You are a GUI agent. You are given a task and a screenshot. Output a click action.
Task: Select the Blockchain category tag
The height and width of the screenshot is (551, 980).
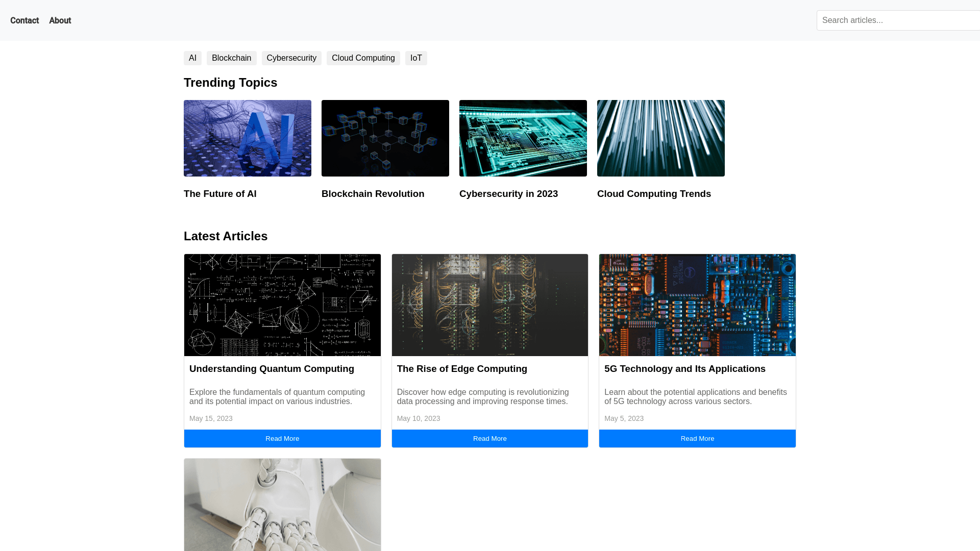pyautogui.click(x=231, y=58)
